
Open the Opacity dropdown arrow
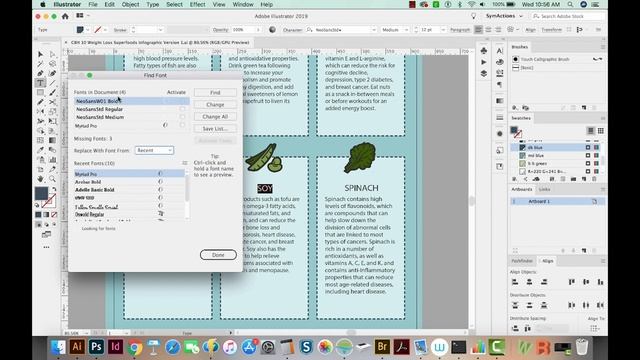258,30
